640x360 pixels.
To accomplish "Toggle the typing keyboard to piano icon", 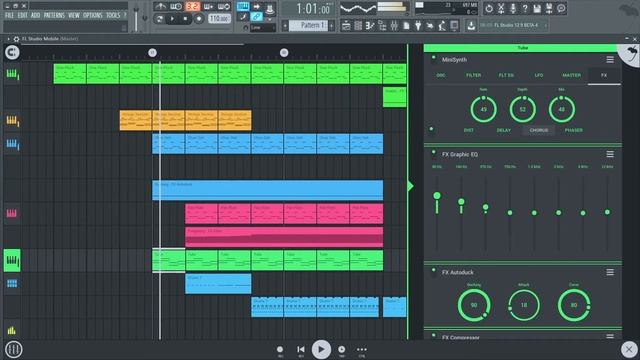I will (x=243, y=7).
